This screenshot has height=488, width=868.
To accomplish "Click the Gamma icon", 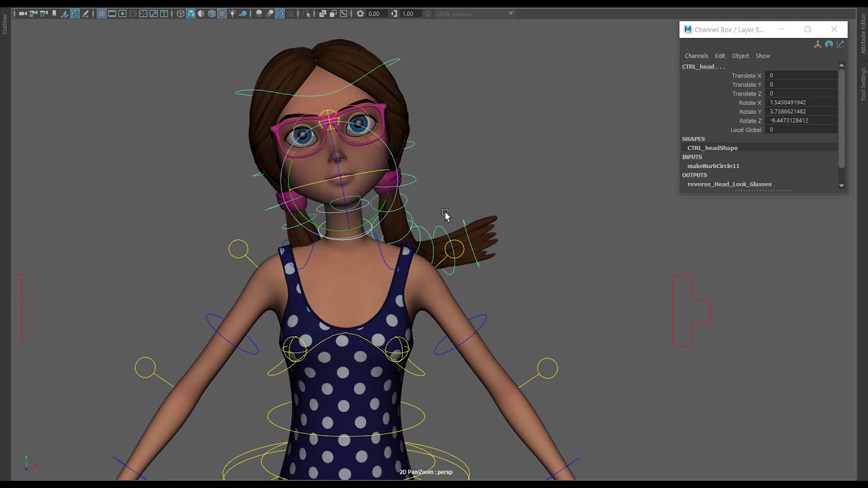I will tap(394, 14).
